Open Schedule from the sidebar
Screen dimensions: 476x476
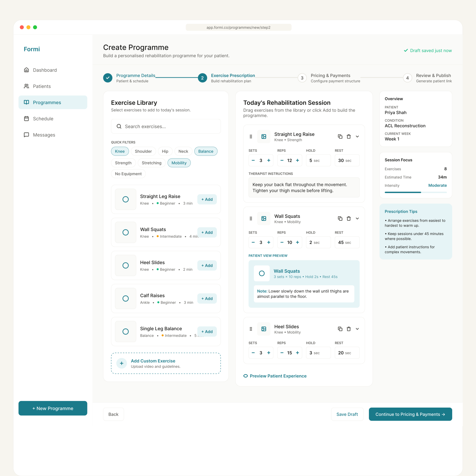[53, 119]
